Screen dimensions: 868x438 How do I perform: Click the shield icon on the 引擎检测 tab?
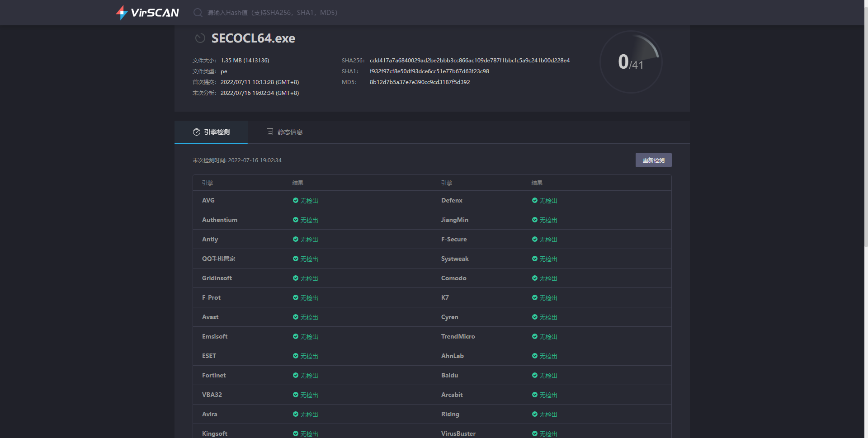tap(196, 132)
